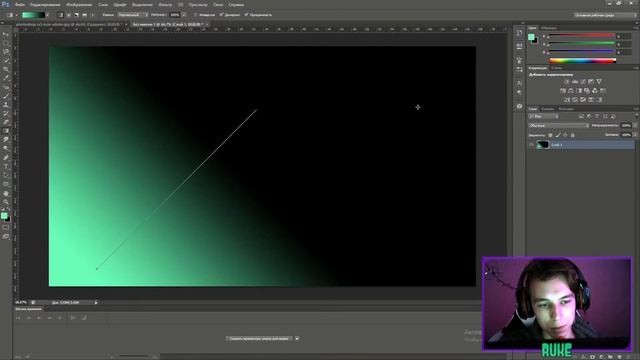
Task: Toggle lock transparent pixels for the layer
Action: (550, 135)
